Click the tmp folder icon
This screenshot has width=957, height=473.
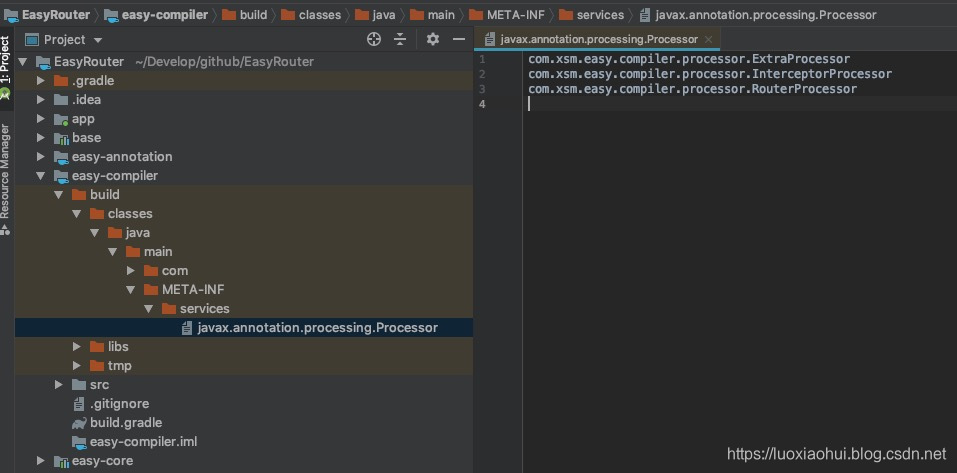coord(97,366)
